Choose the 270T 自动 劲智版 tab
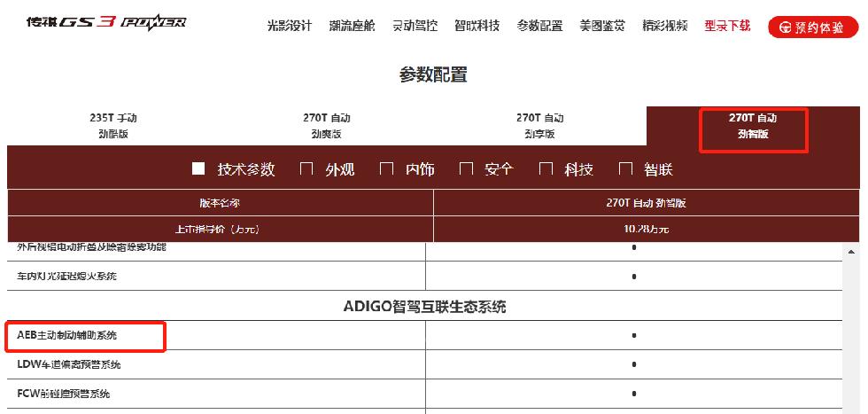The image size is (868, 414). [753, 126]
